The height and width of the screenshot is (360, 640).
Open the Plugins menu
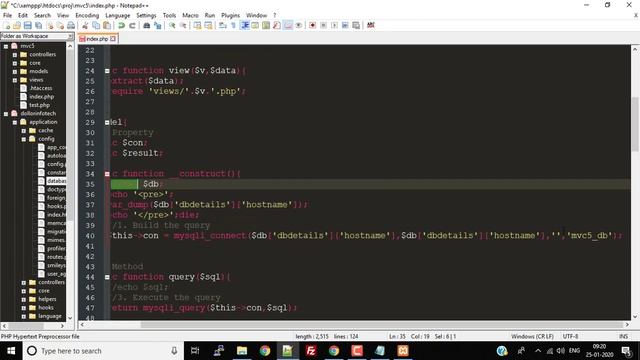(231, 15)
